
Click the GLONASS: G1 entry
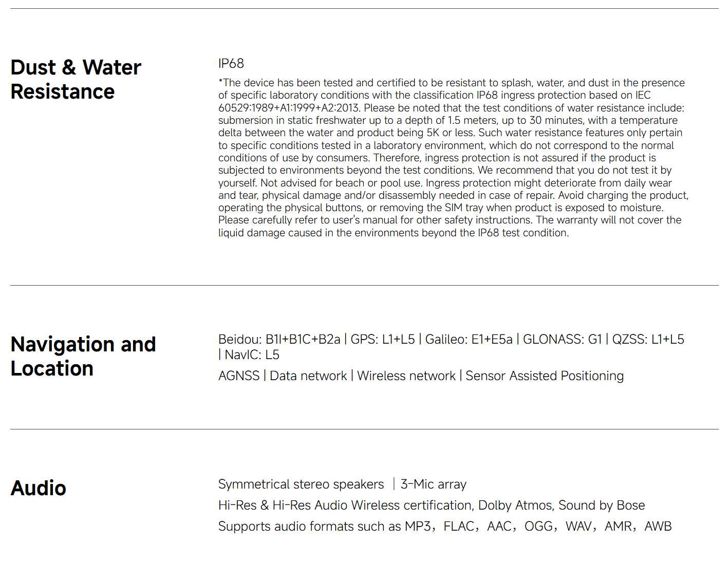point(562,340)
